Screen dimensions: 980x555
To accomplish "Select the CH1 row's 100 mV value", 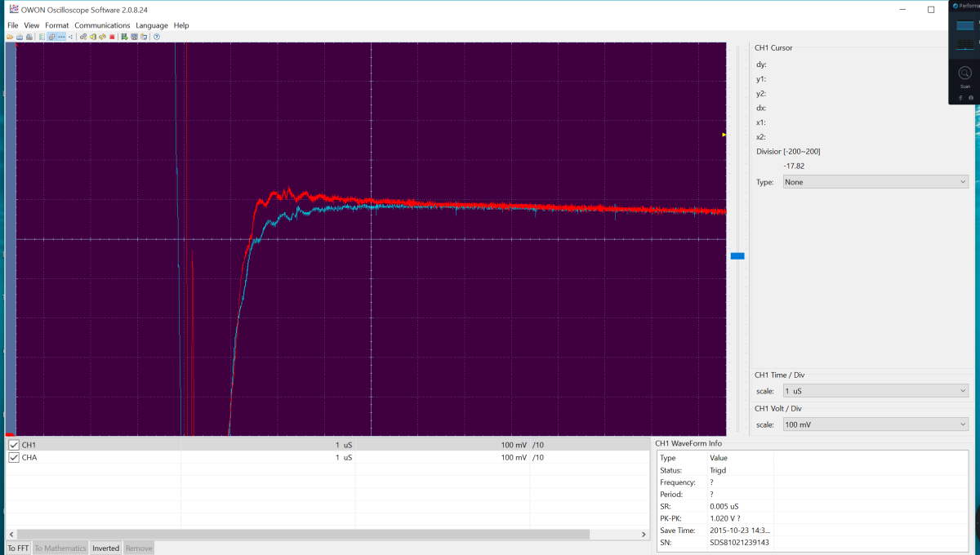I will coord(514,445).
